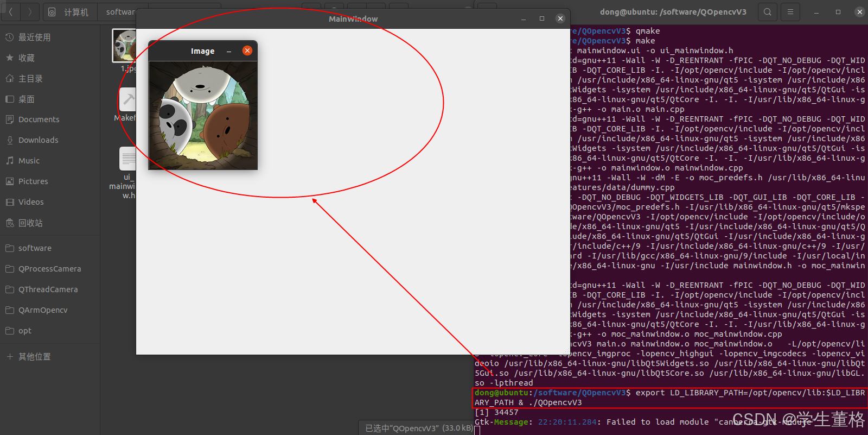The width and height of the screenshot is (868, 435).
Task: Minimize the Image window
Action: click(229, 51)
